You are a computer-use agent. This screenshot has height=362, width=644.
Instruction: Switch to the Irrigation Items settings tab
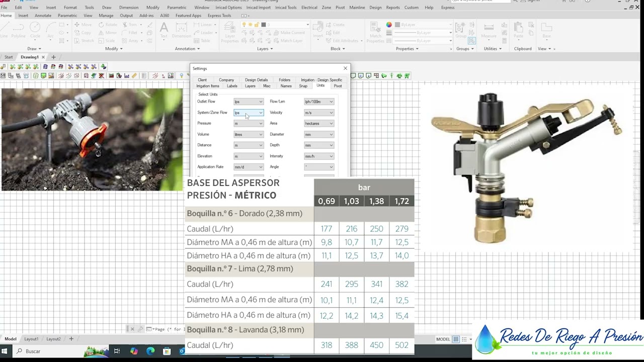pyautogui.click(x=208, y=86)
